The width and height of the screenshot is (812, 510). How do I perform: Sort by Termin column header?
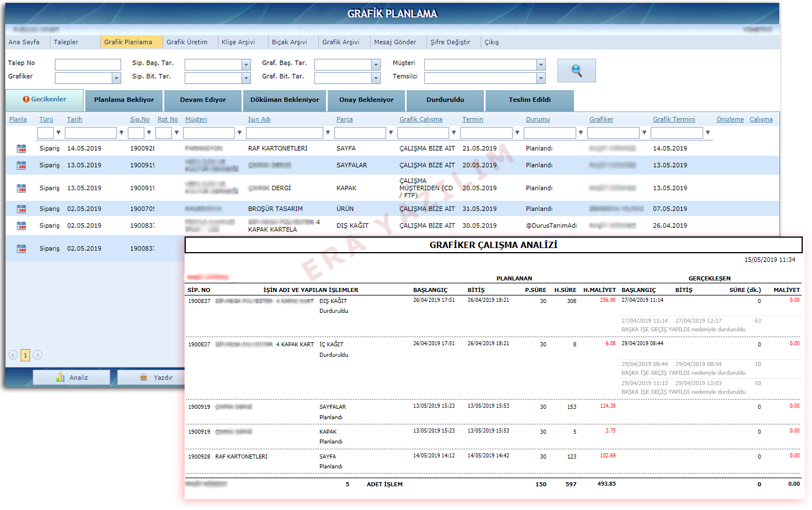(472, 120)
